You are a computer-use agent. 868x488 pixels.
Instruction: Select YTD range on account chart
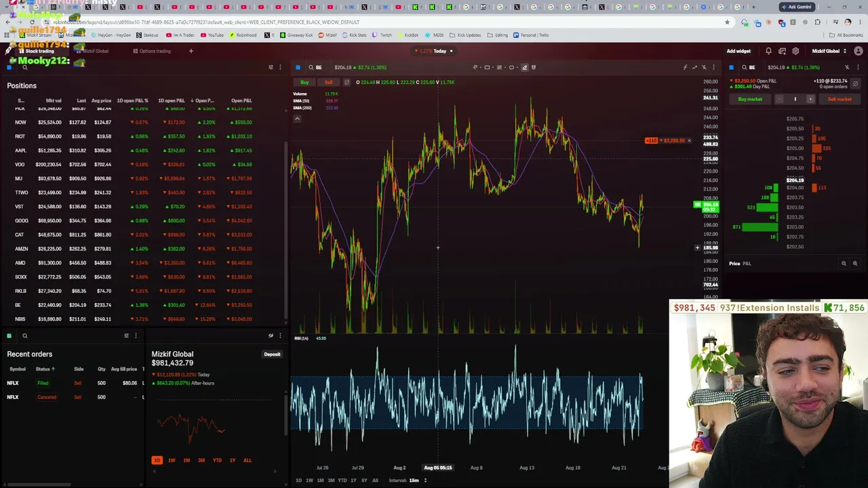pyautogui.click(x=217, y=460)
